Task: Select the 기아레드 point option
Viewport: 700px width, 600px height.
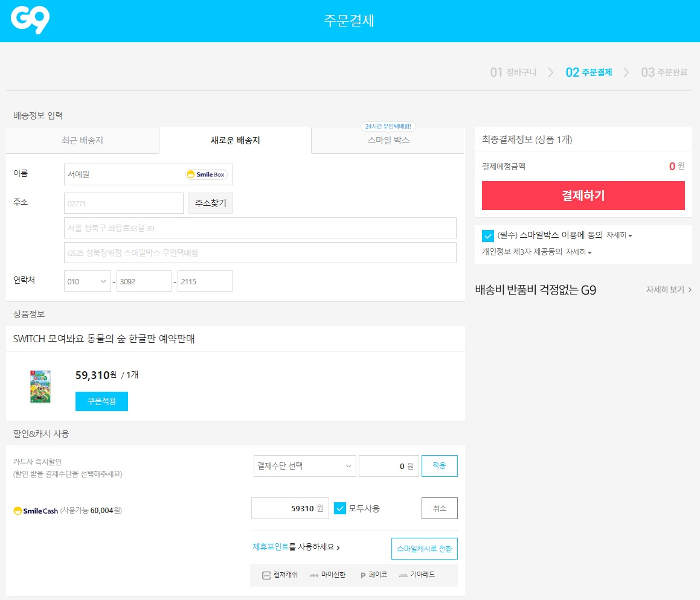Action: pos(417,575)
